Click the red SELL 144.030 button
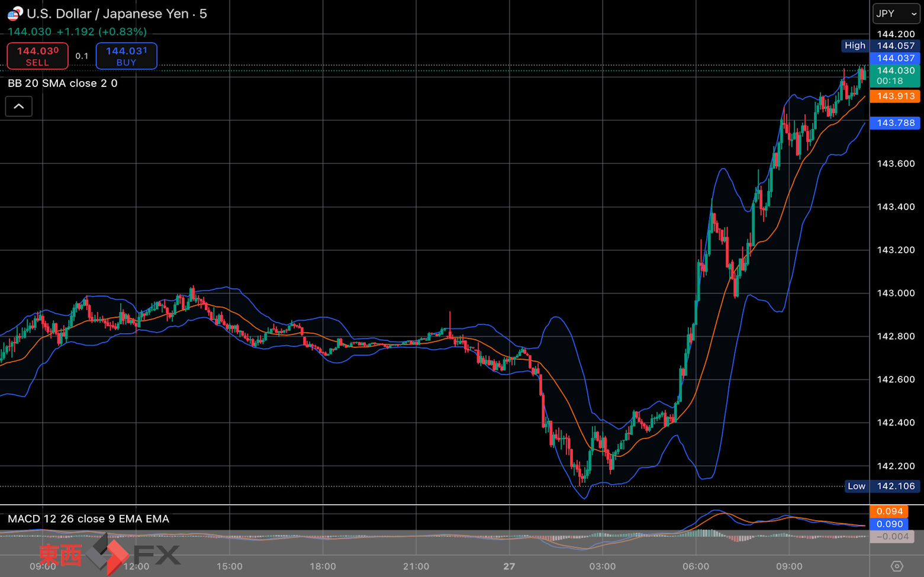 click(37, 56)
